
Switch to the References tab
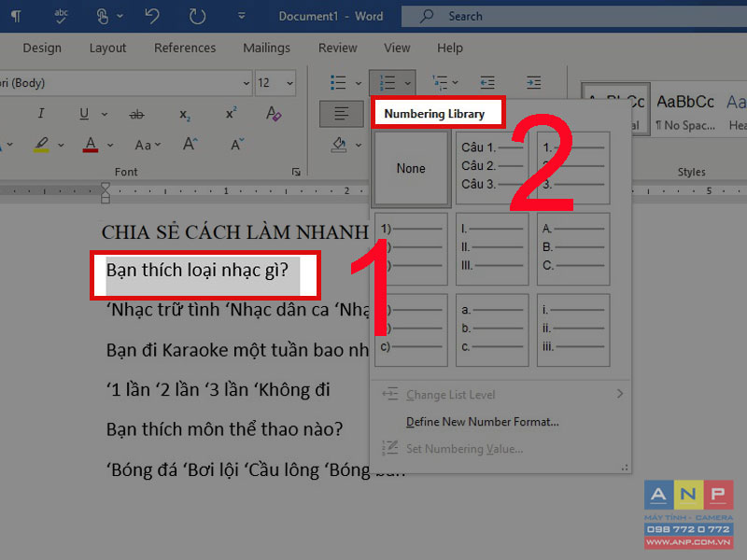tap(185, 48)
